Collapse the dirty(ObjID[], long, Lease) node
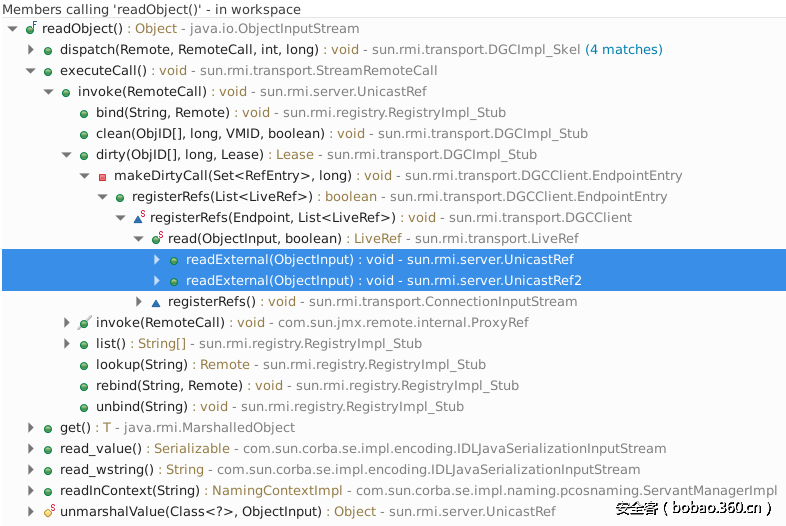The image size is (786, 526). 67,155
